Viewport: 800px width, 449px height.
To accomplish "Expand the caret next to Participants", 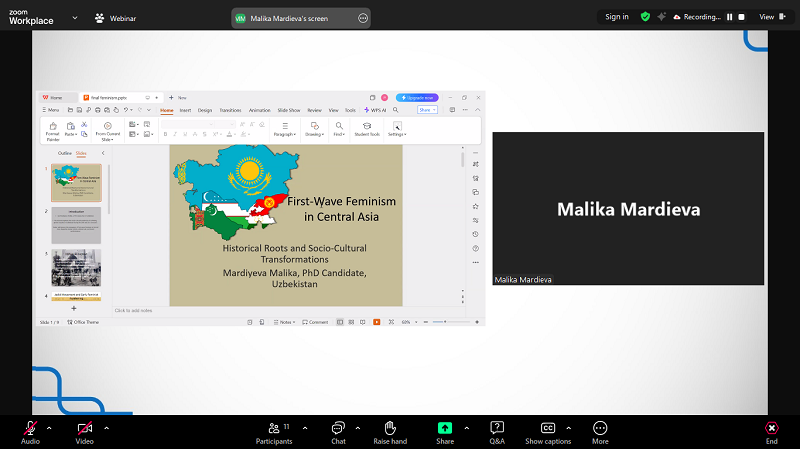I will pyautogui.click(x=305, y=427).
